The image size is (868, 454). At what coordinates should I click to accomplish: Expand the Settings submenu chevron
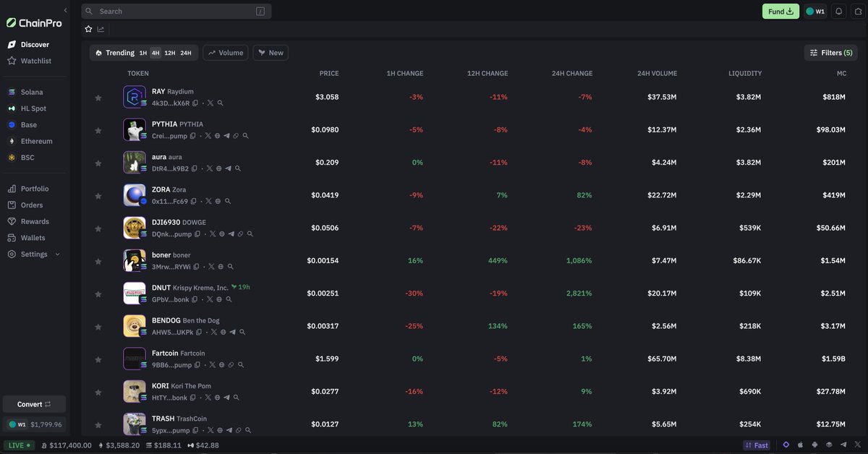tap(58, 254)
